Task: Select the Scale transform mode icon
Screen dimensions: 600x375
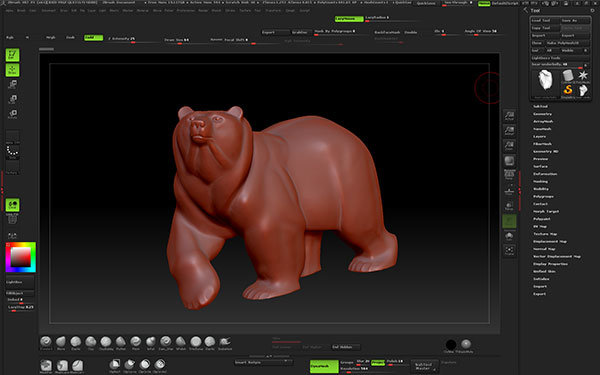Action: point(12,99)
